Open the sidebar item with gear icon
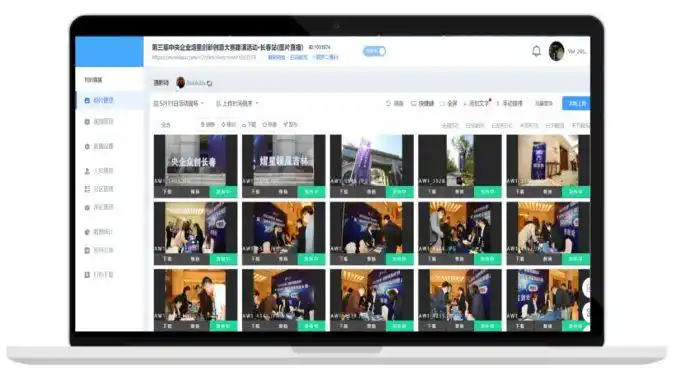The width and height of the screenshot is (673, 372). click(x=99, y=122)
